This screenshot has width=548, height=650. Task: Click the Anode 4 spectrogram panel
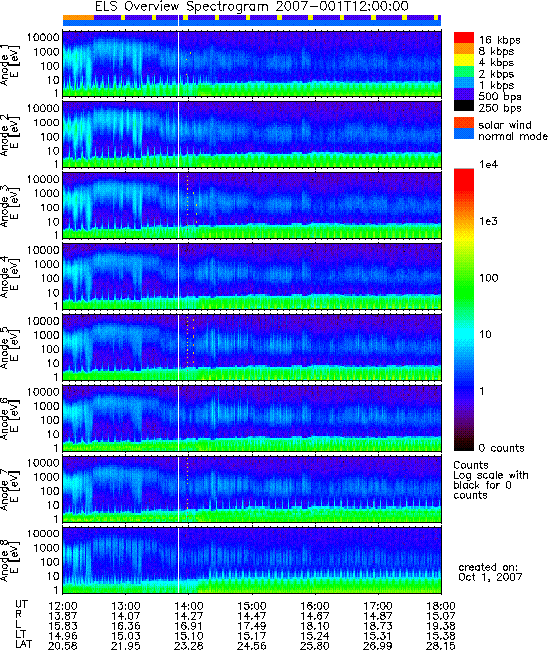click(252, 276)
